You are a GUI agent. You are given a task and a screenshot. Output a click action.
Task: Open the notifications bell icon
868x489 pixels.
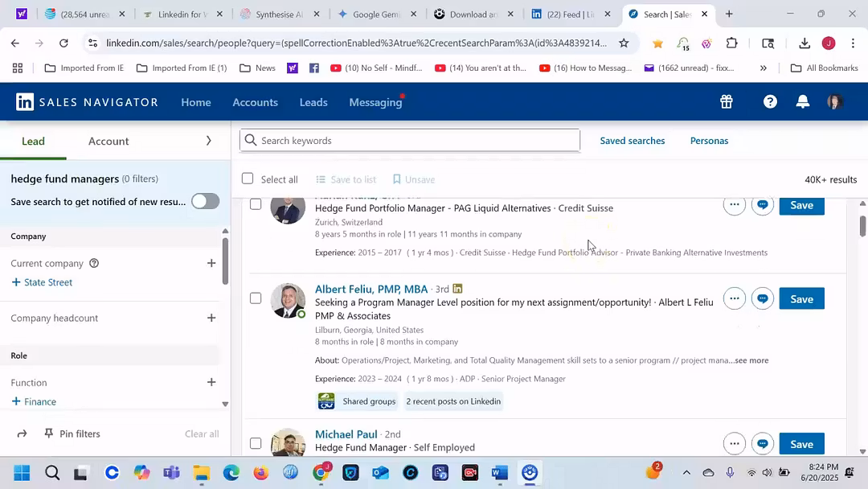(802, 102)
